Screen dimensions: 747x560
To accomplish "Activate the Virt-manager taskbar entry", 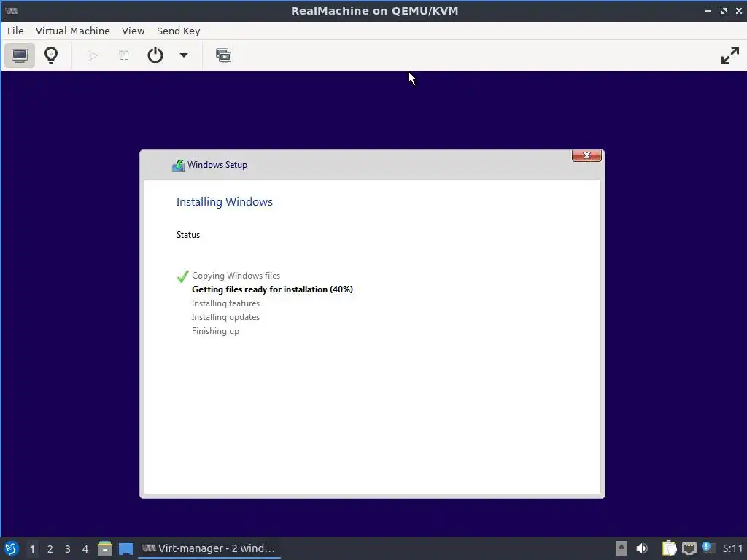I will [209, 548].
